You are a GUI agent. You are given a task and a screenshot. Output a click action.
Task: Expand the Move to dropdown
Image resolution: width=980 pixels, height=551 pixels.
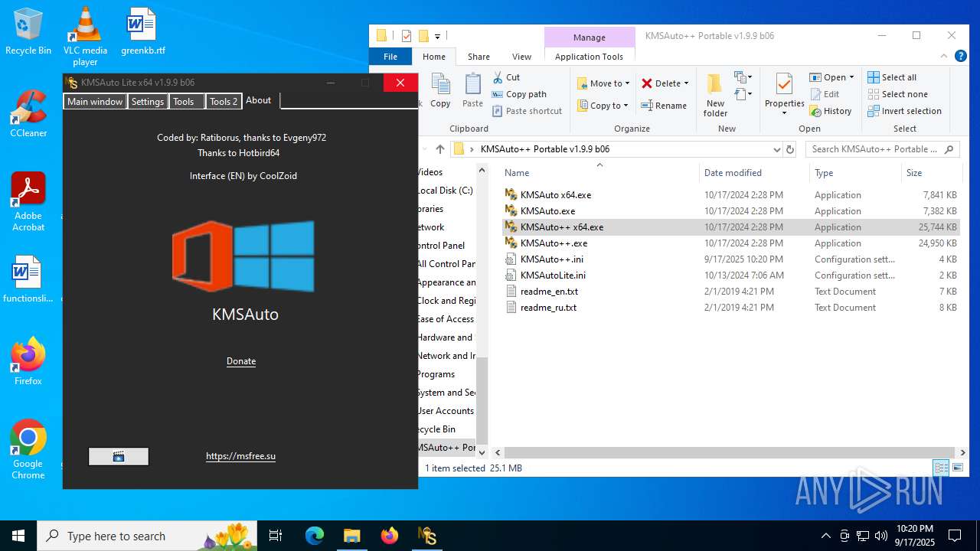pos(627,83)
